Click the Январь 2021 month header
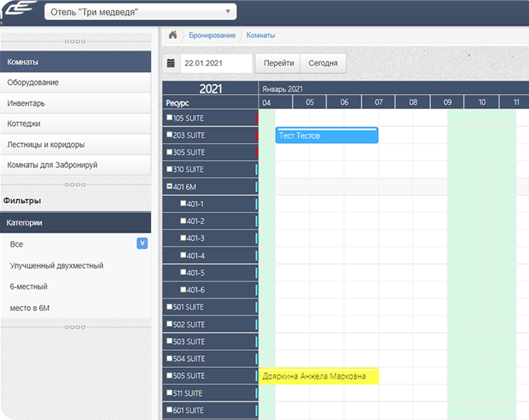Image resolution: width=529 pixels, height=420 pixels. point(394,89)
